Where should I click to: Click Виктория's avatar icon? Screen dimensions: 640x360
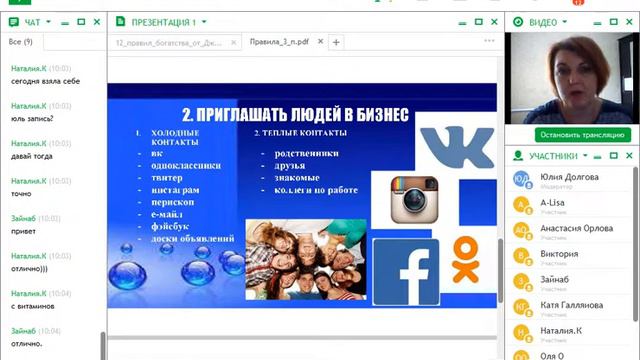pyautogui.click(x=522, y=257)
